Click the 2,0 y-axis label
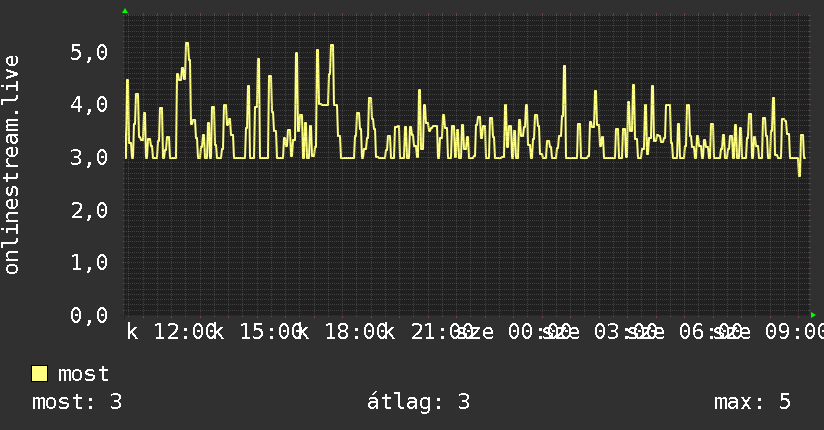This screenshot has width=824, height=430. [x=89, y=210]
